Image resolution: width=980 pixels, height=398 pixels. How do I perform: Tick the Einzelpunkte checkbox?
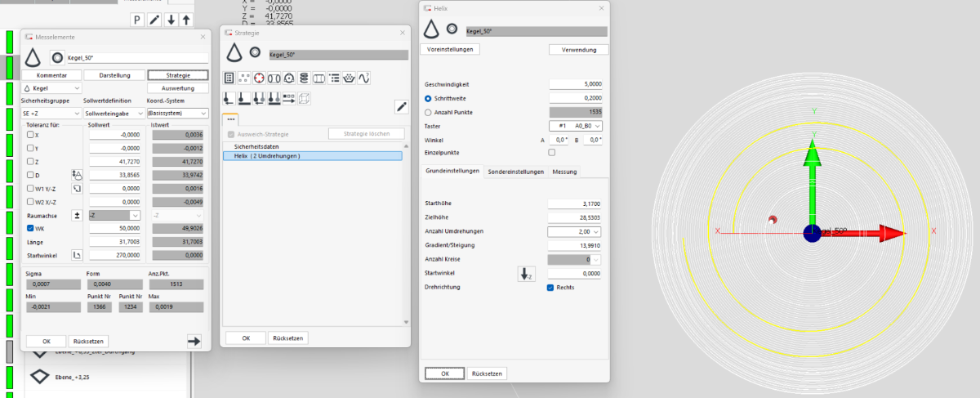(x=552, y=152)
